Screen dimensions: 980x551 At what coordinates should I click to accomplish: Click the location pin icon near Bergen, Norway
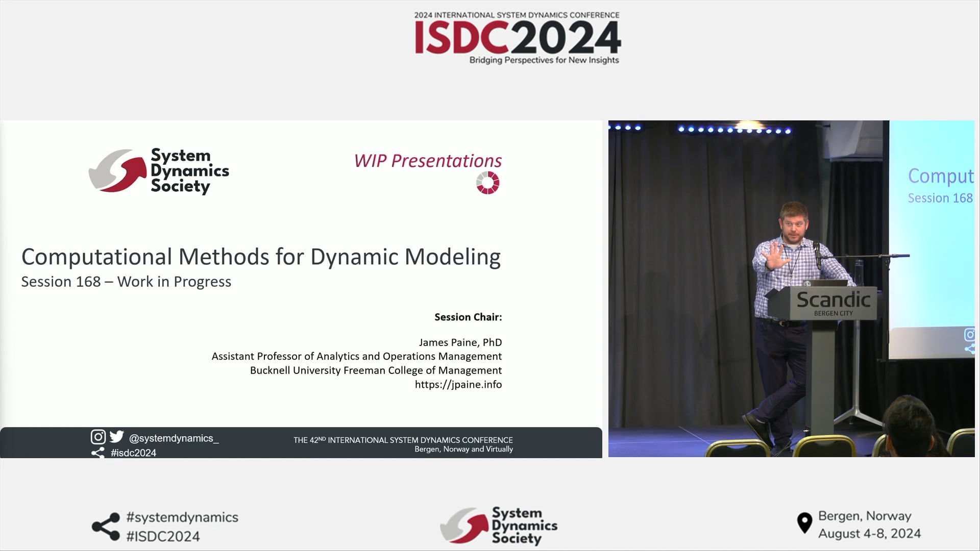[805, 522]
